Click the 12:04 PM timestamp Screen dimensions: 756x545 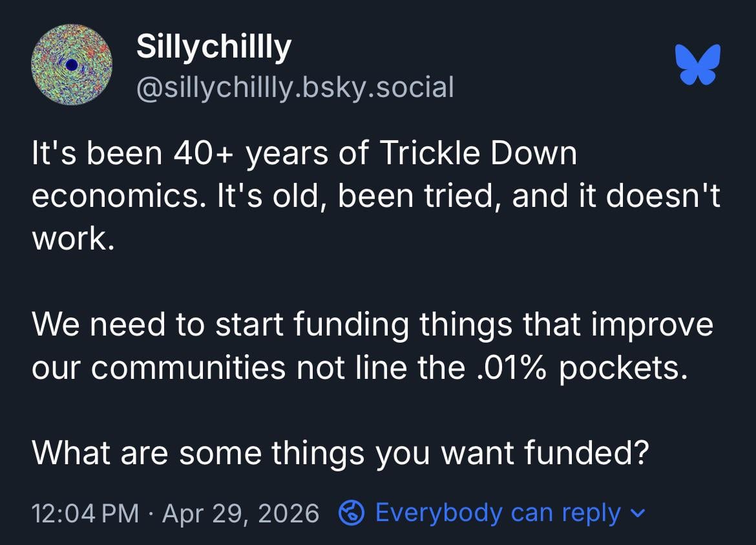[x=85, y=514]
